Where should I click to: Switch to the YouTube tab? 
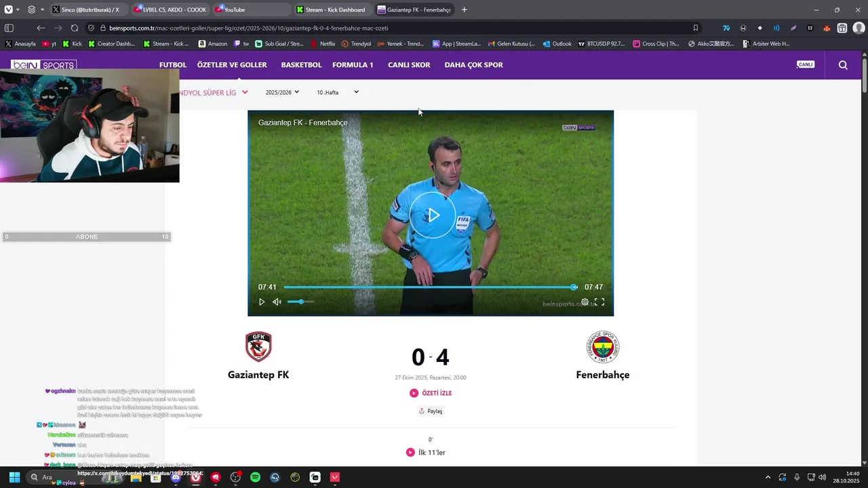[x=252, y=9]
